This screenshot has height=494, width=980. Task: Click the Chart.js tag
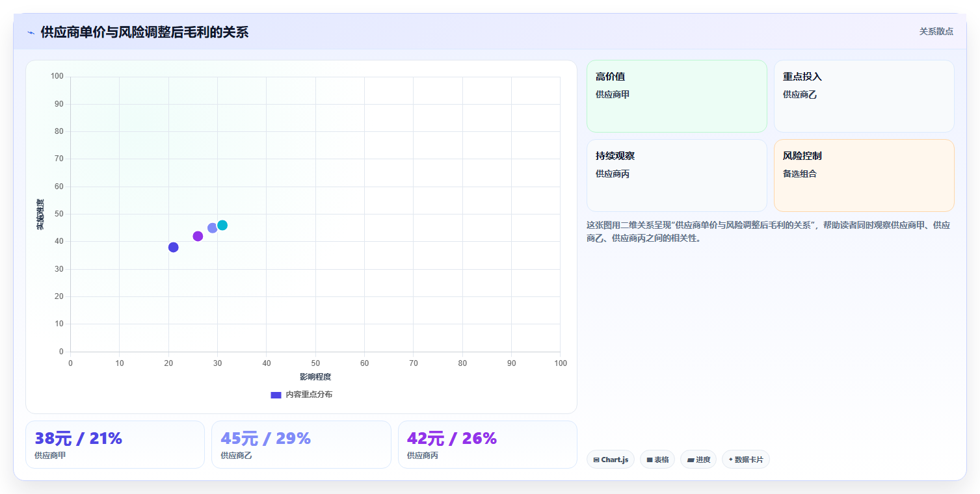[611, 460]
